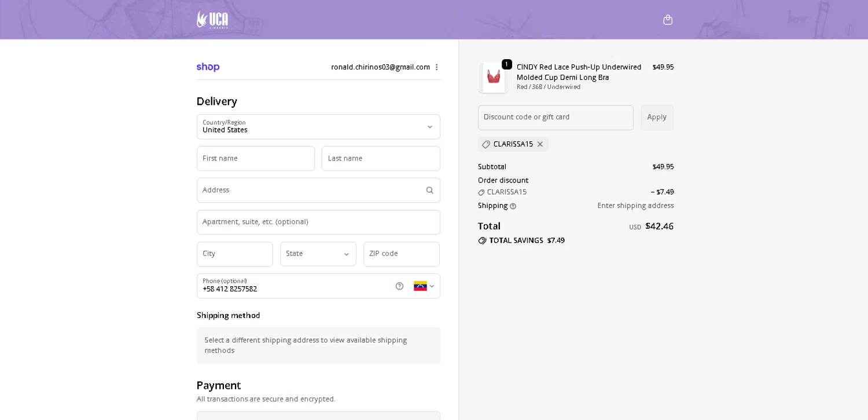
Task: Click the Apply discount button
Action: point(657,118)
